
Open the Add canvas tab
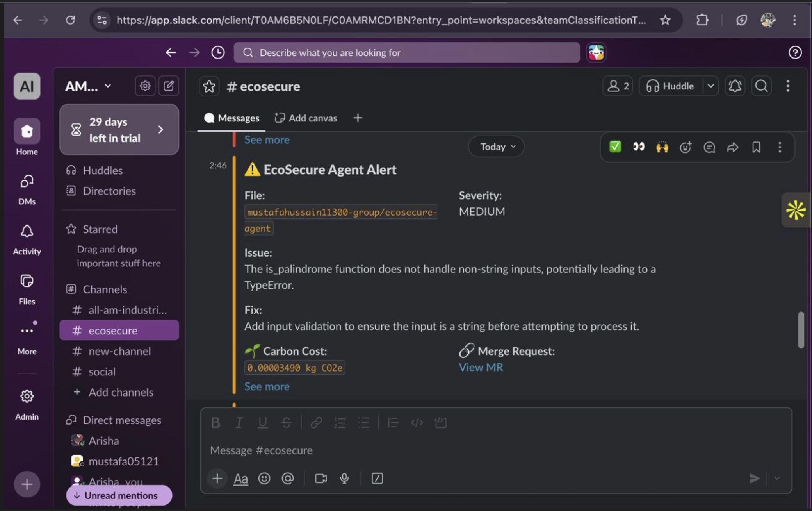(x=306, y=118)
